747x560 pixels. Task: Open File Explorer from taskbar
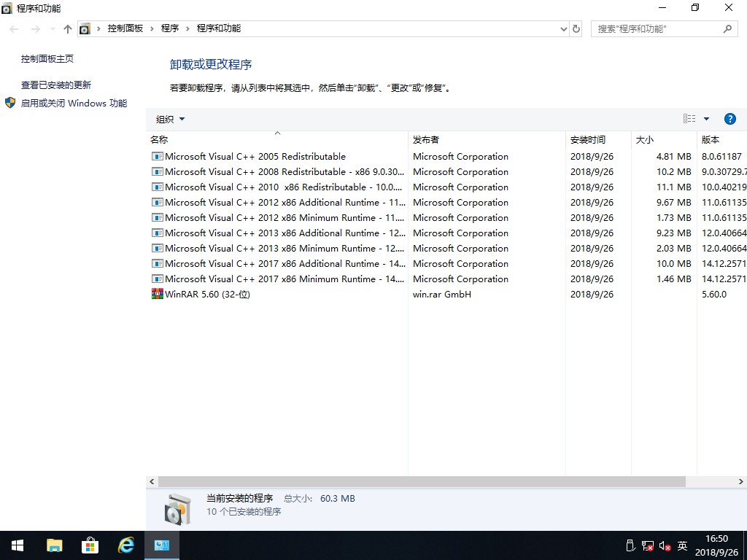54,545
